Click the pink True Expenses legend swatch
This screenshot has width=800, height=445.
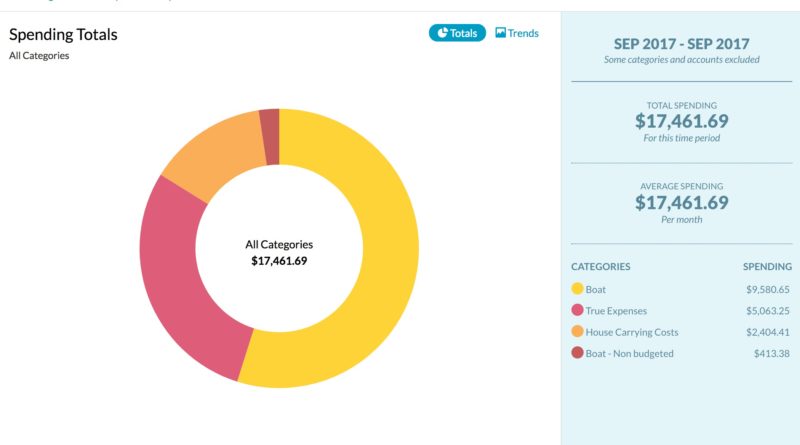(x=577, y=311)
